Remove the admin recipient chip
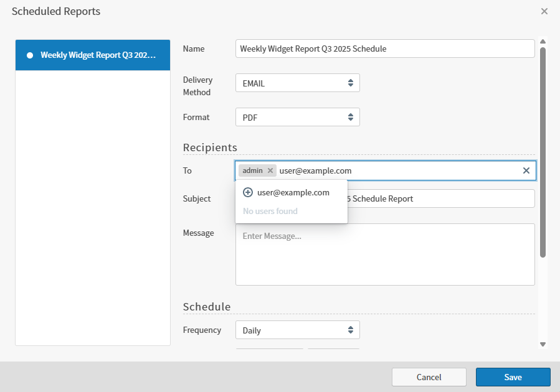The width and height of the screenshot is (560, 392). pos(270,170)
